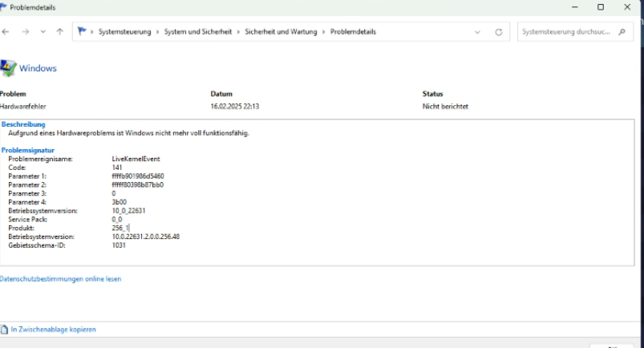The width and height of the screenshot is (644, 348).
Task: Click the Problemdetails title bar flag icon
Action: pyautogui.click(x=3, y=7)
